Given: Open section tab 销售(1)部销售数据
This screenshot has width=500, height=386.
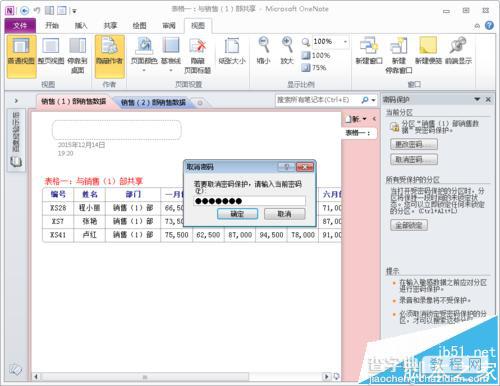Looking at the screenshot, I should [73, 101].
